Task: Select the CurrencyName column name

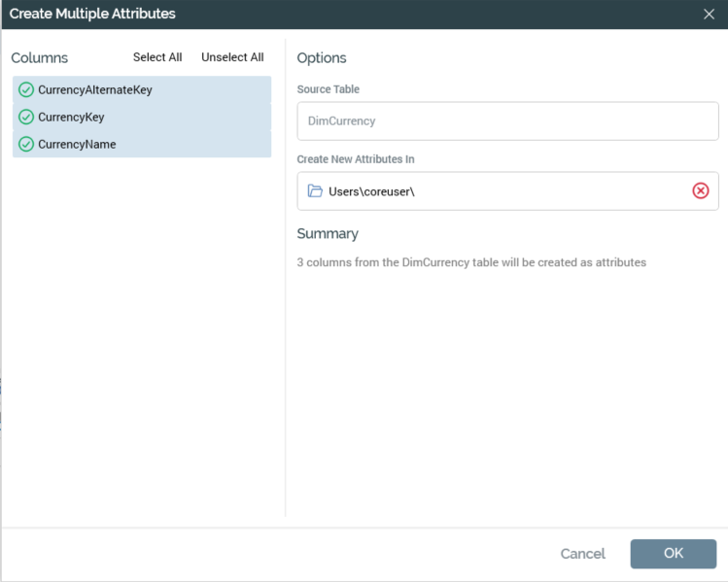Action: click(77, 145)
